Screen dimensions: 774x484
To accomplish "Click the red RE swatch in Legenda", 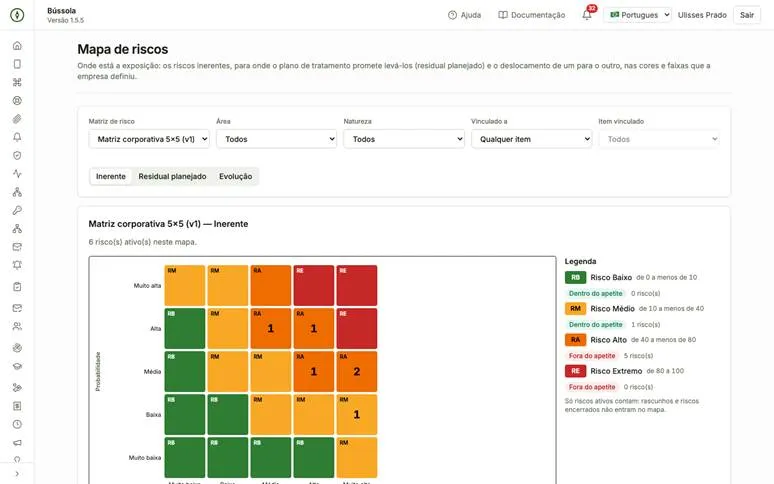I will [x=576, y=371].
